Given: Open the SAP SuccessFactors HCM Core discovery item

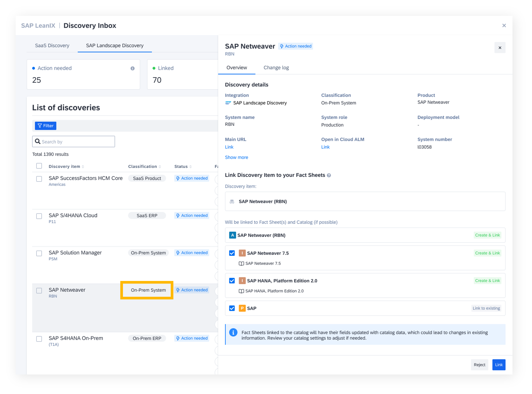Looking at the screenshot, I should (85, 178).
